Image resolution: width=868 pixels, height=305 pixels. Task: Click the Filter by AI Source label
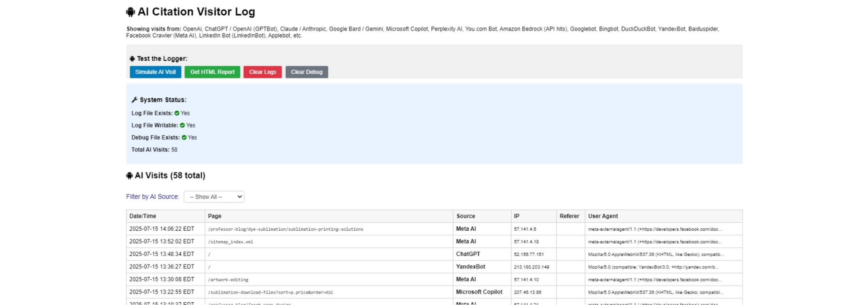click(153, 197)
